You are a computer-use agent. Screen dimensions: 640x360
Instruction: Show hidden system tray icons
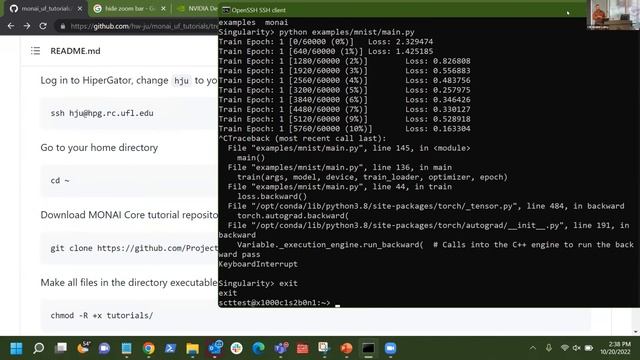tap(533, 348)
